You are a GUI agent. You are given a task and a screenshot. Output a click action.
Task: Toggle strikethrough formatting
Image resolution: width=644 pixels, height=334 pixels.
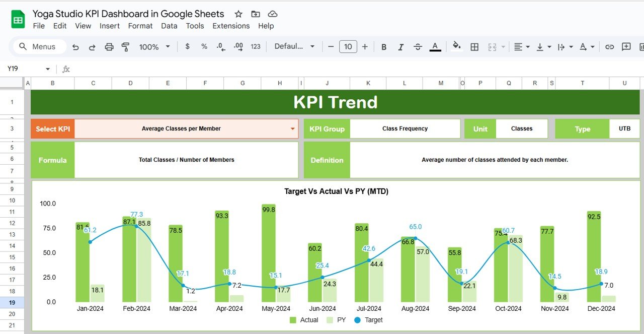(x=418, y=47)
